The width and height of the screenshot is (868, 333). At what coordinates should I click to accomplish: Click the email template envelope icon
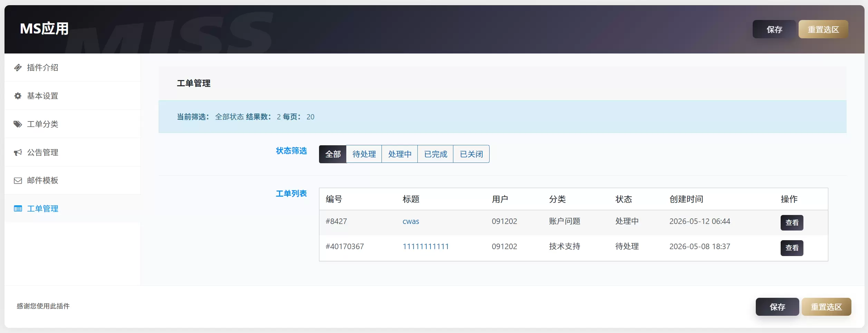18,180
